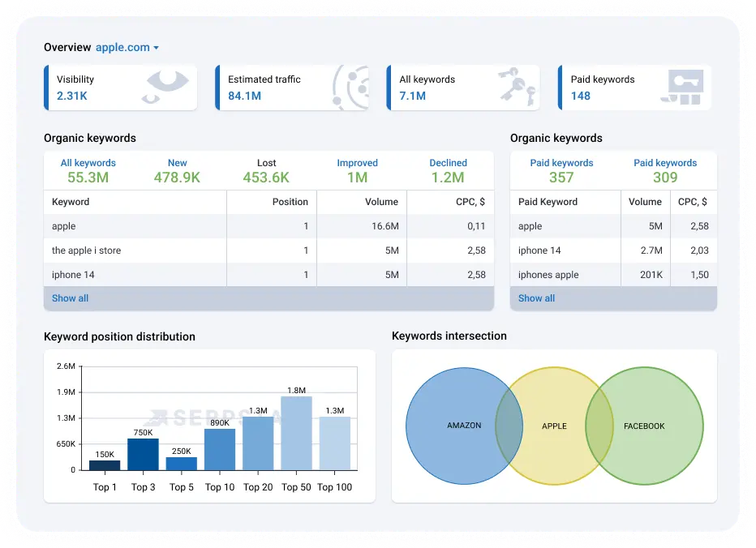
Task: Click the Top 50 bar labeled 1.8M
Action: 297,433
